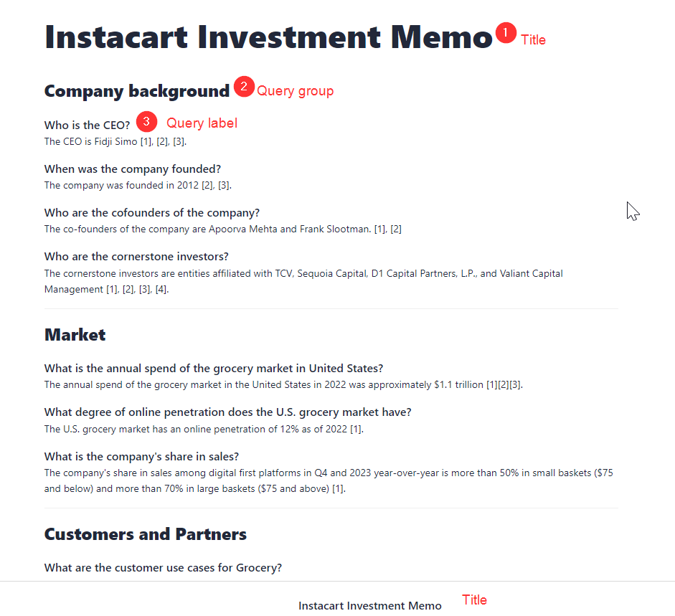Viewport: 675px width, 616px height.
Task: Select the cofounders of the company question
Action: pos(151,213)
